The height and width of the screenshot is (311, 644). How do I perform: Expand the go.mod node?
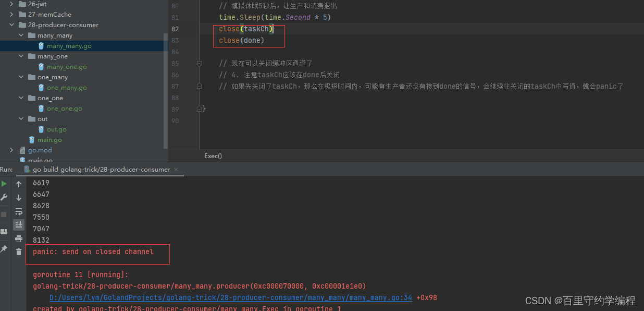pos(12,150)
